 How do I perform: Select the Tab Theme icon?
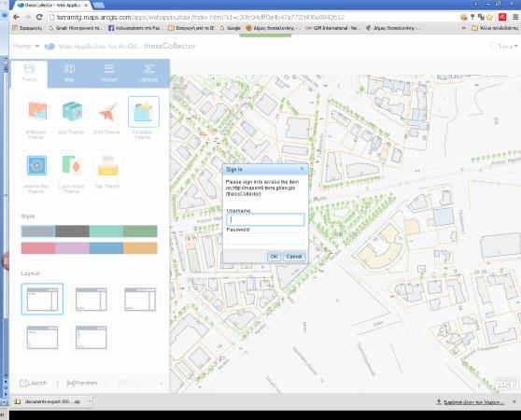tap(107, 165)
